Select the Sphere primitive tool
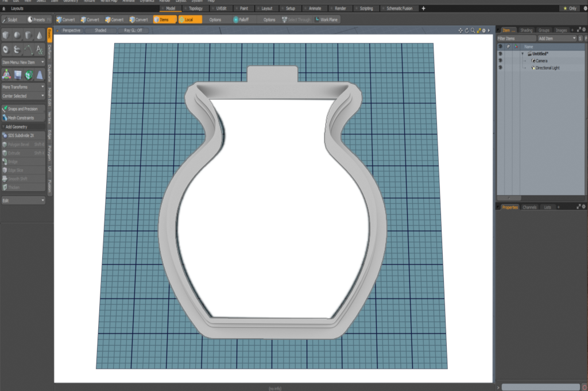This screenshot has width=588, height=391. (x=17, y=36)
